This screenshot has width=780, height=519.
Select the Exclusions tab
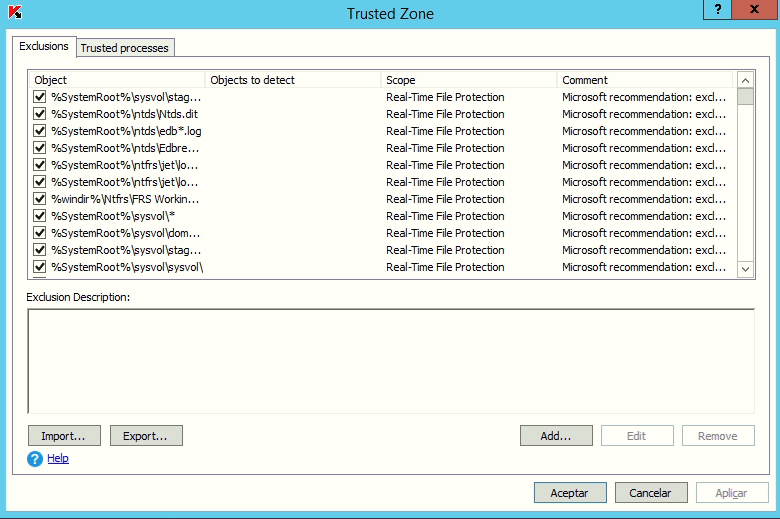(44, 46)
